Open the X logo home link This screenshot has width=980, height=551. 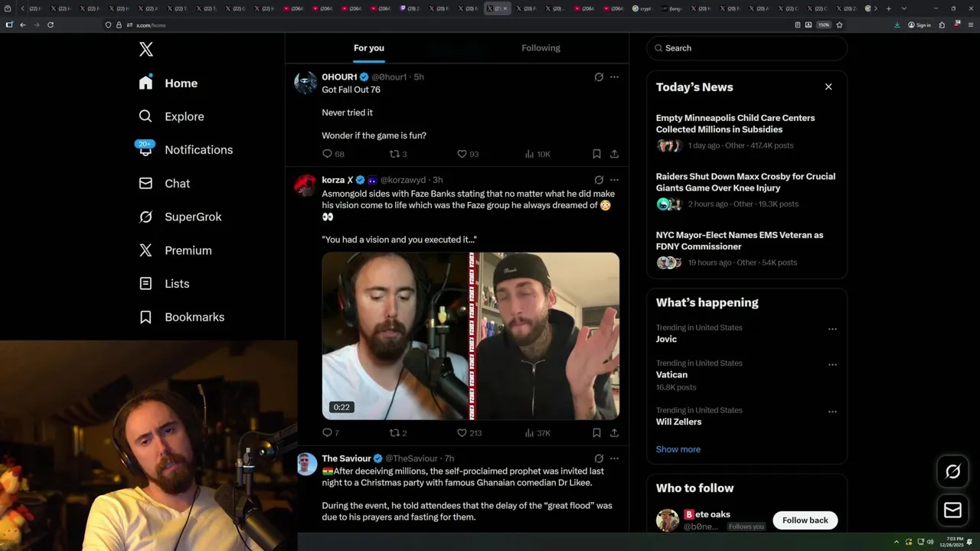pyautogui.click(x=146, y=50)
